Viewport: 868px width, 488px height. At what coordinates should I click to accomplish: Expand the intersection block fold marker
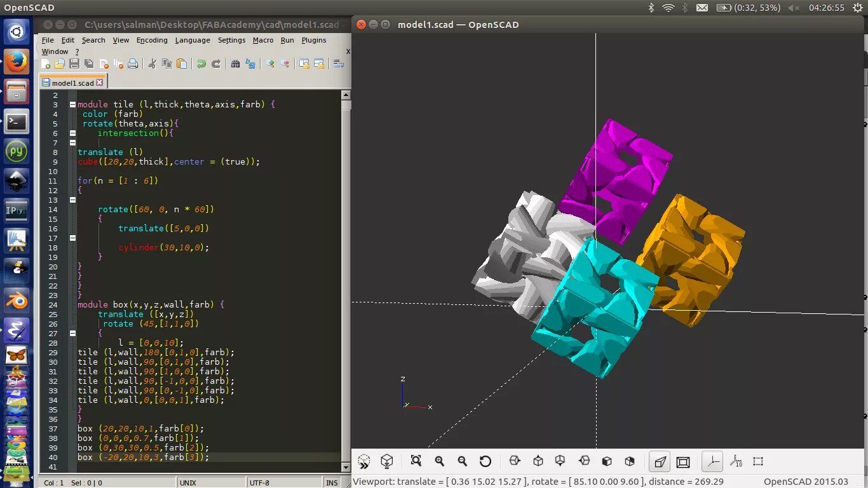tap(72, 133)
